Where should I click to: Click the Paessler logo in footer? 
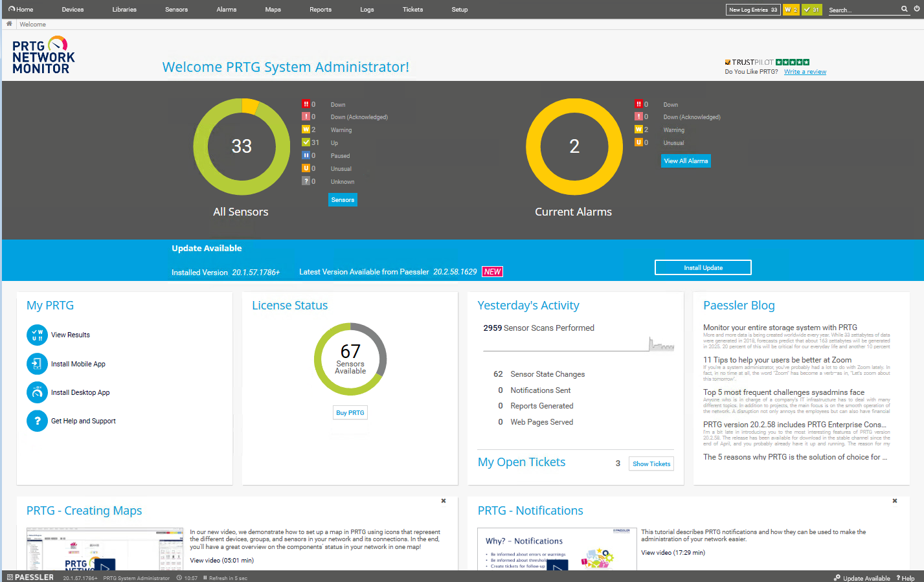pyautogui.click(x=30, y=577)
